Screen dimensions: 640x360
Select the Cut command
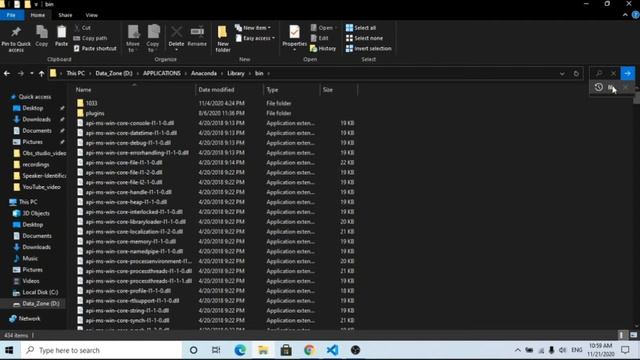(x=82, y=28)
